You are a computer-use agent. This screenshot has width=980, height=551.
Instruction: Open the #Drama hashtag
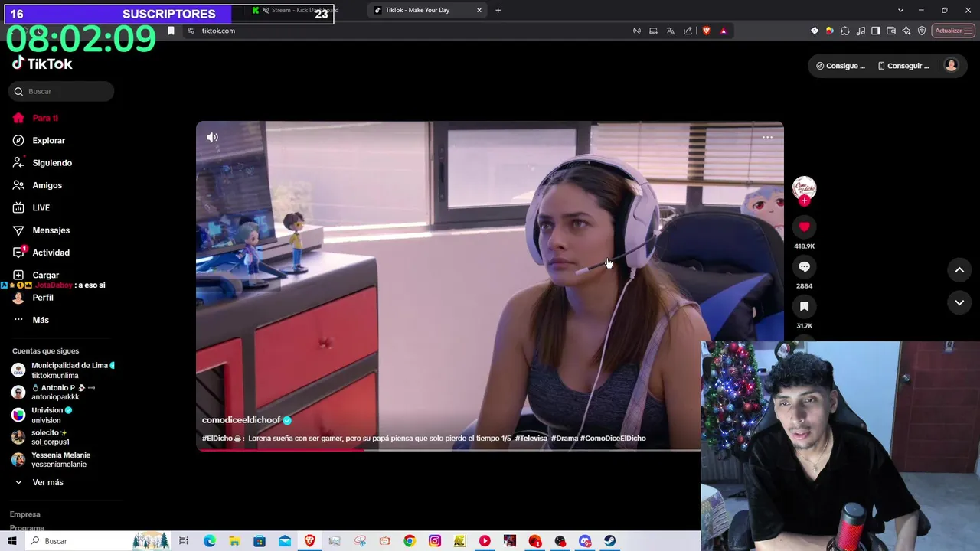coord(564,439)
